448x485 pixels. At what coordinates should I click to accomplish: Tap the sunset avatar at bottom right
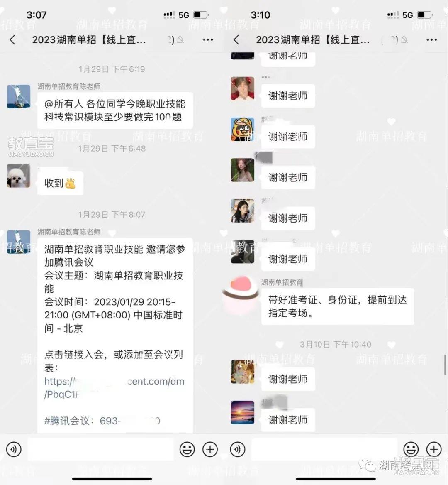243,412
